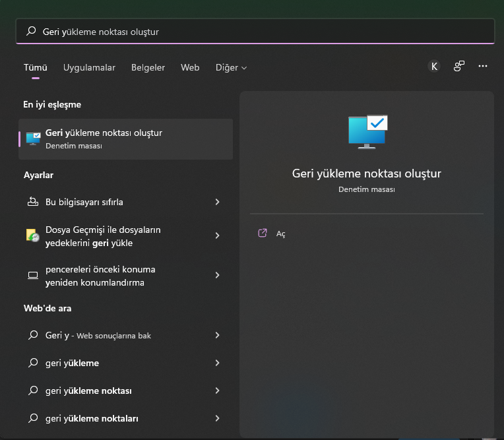This screenshot has height=440, width=504.
Task: Select the Tümü tab
Action: click(36, 67)
